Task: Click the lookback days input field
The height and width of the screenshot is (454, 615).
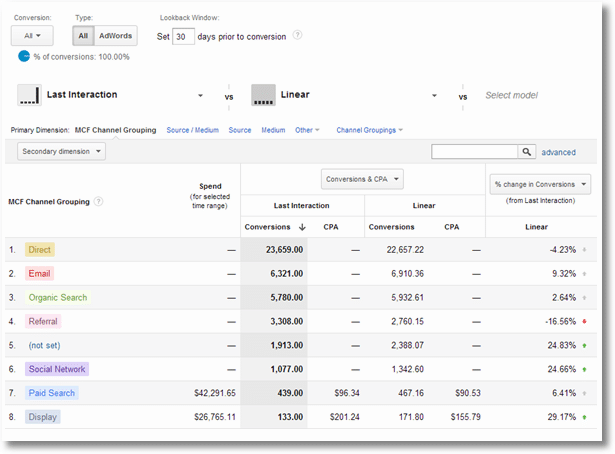Action: 182,37
